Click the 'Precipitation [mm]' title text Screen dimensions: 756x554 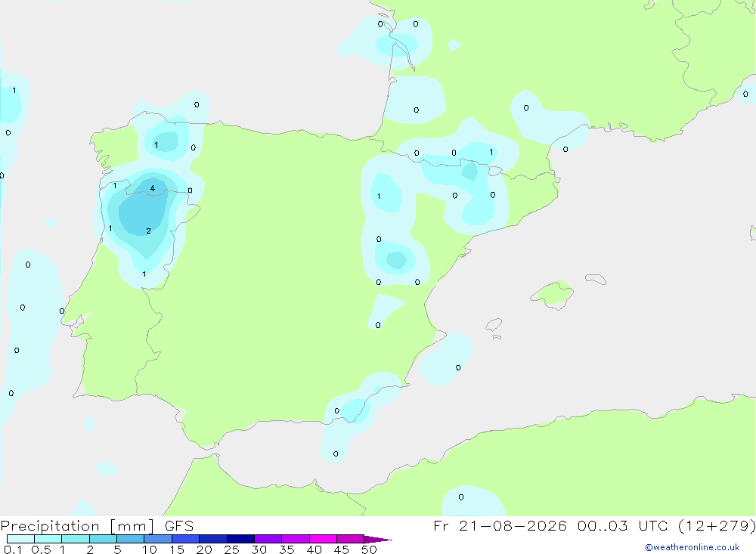[x=77, y=526]
